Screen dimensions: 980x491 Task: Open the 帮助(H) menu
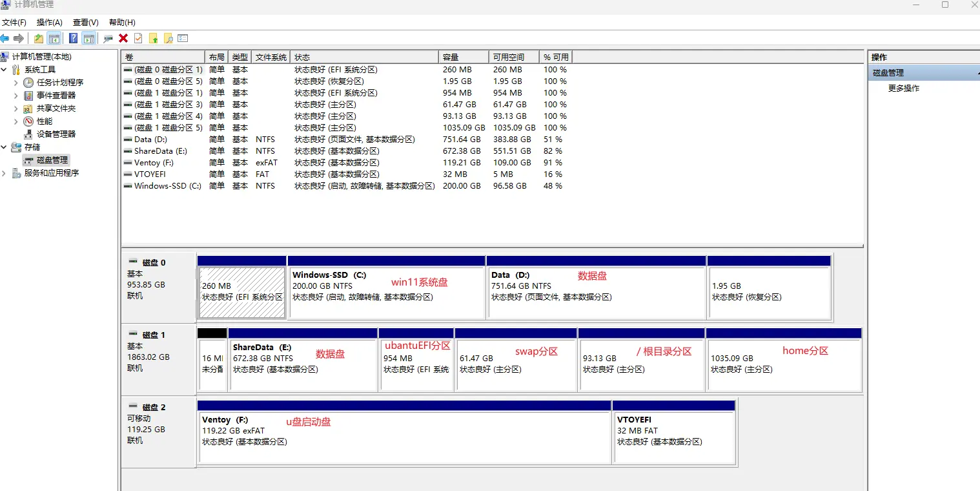point(122,23)
